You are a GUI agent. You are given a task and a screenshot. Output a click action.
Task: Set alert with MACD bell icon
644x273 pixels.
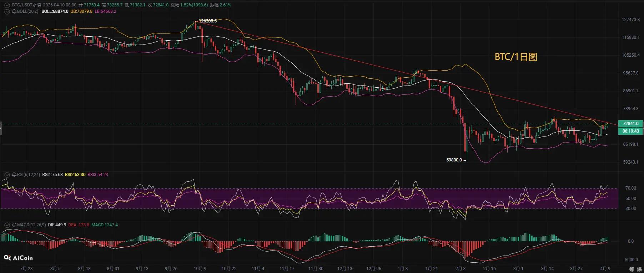[x=14, y=225]
